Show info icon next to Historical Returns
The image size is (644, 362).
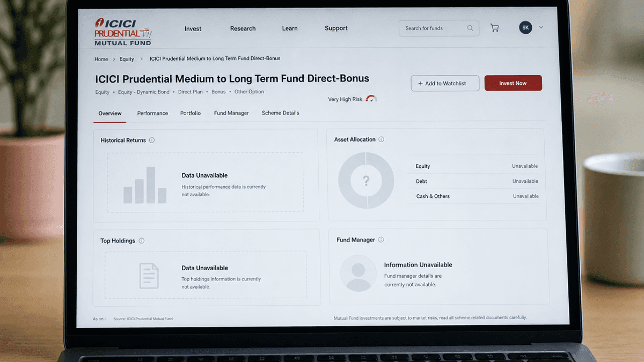[x=152, y=141]
